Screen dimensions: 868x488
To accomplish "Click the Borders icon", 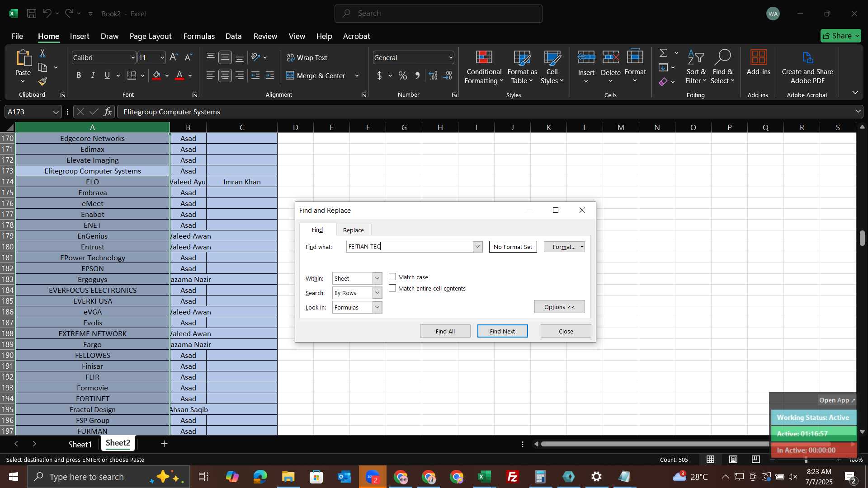I will 132,75.
